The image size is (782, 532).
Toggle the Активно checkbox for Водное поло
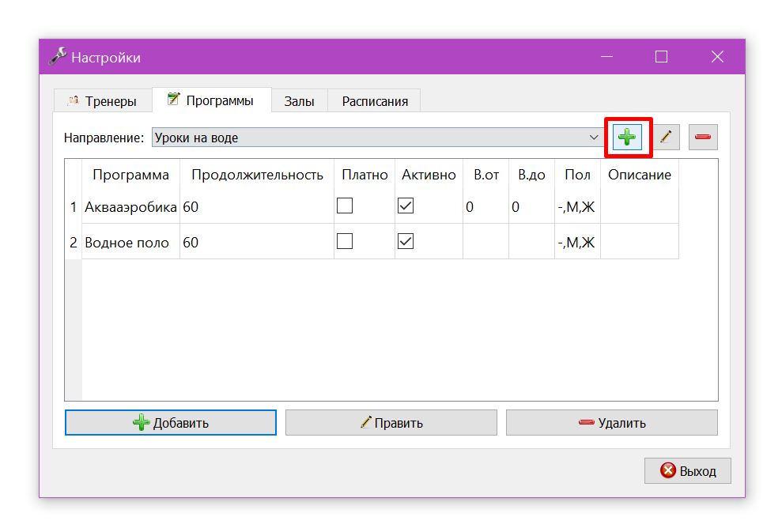(406, 242)
